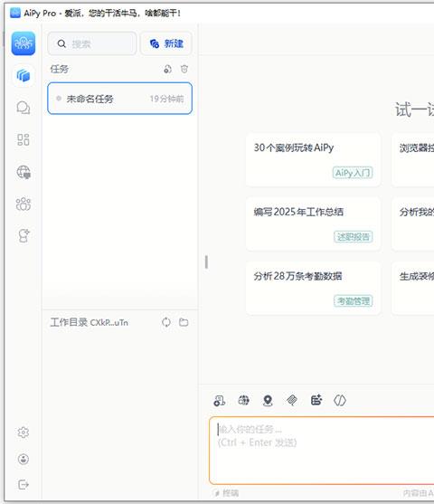Open the user account icon in sidebar
Image resolution: width=434 pixels, height=504 pixels.
pyautogui.click(x=24, y=459)
